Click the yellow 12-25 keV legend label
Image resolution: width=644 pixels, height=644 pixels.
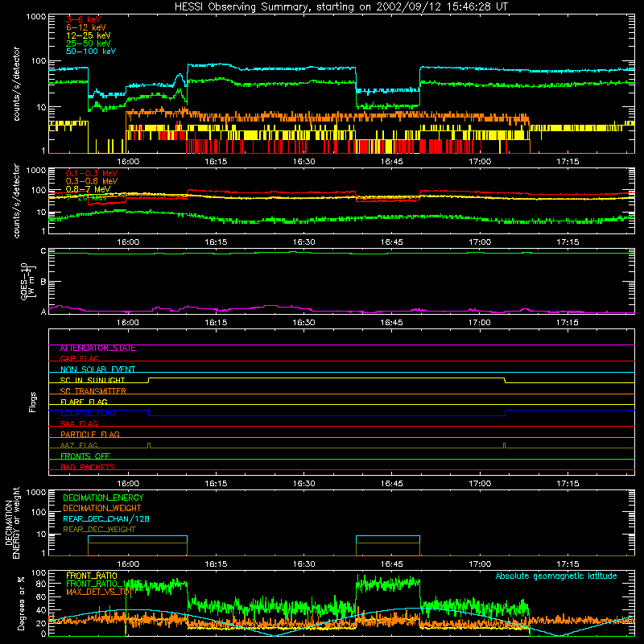[89, 35]
